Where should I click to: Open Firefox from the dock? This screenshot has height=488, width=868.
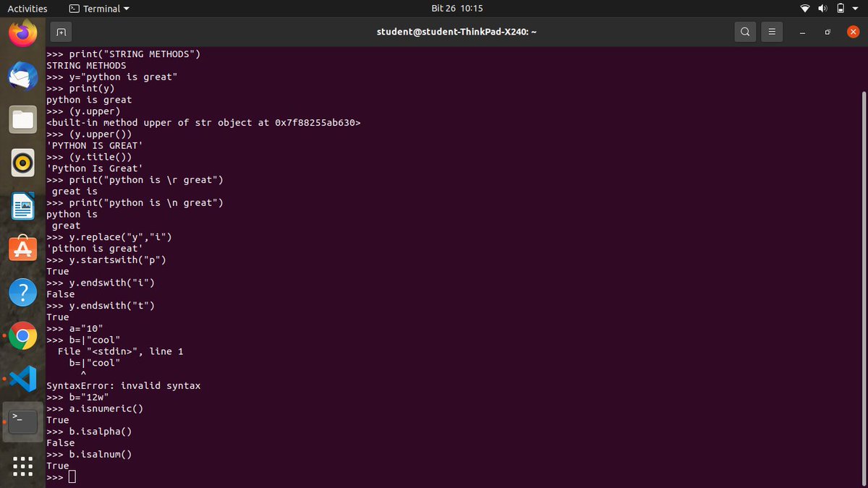tap(22, 33)
